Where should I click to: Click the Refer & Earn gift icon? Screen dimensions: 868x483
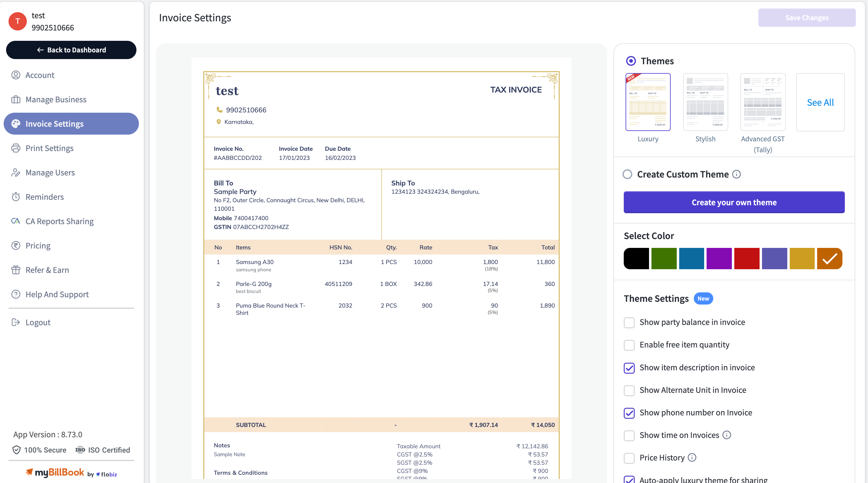tap(16, 270)
